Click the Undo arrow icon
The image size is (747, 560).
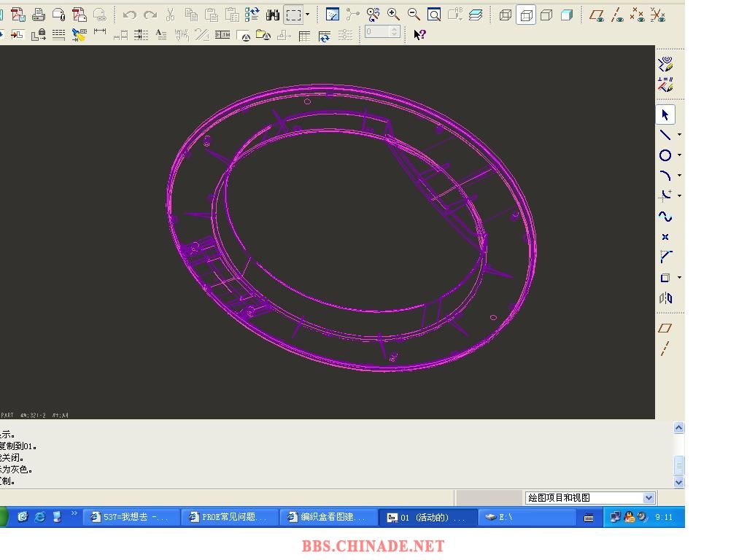pyautogui.click(x=130, y=15)
